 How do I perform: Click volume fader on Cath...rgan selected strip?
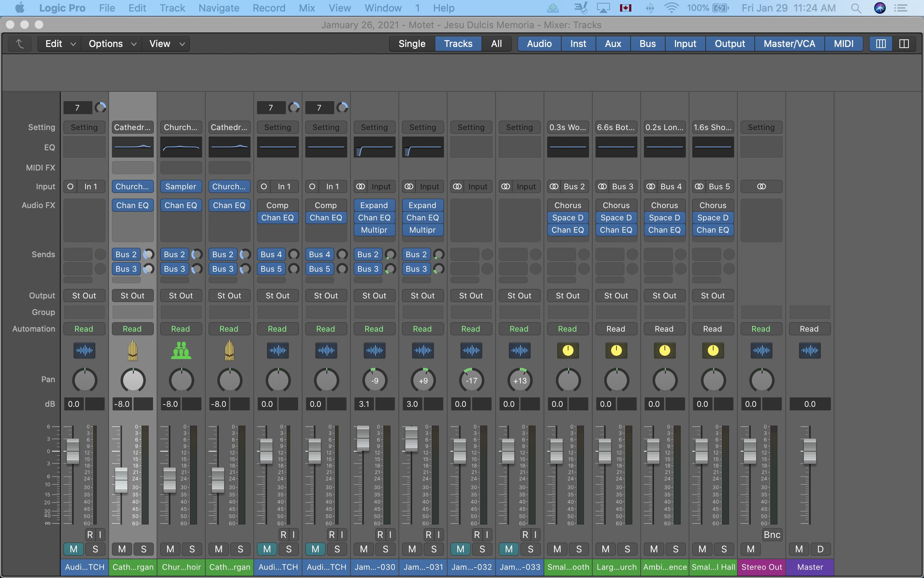(121, 480)
